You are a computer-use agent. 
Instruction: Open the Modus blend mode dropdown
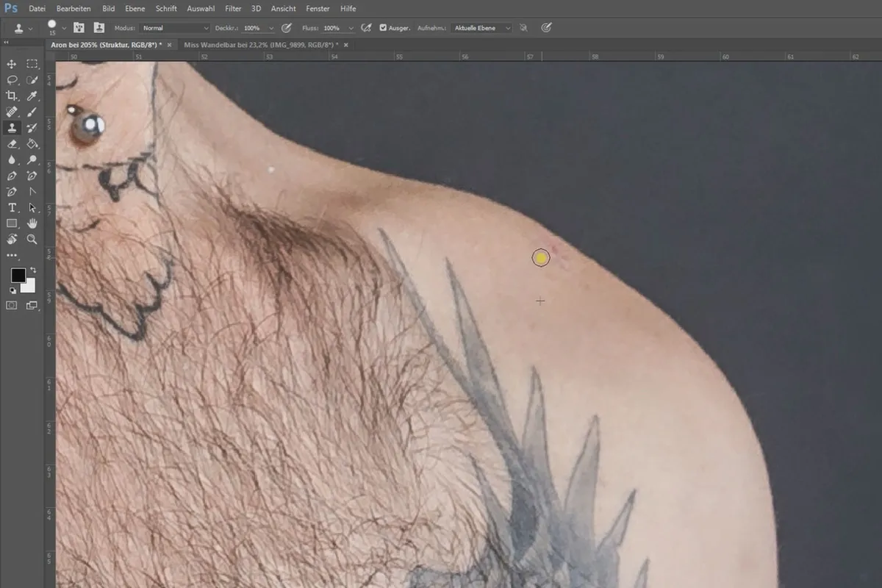[176, 28]
